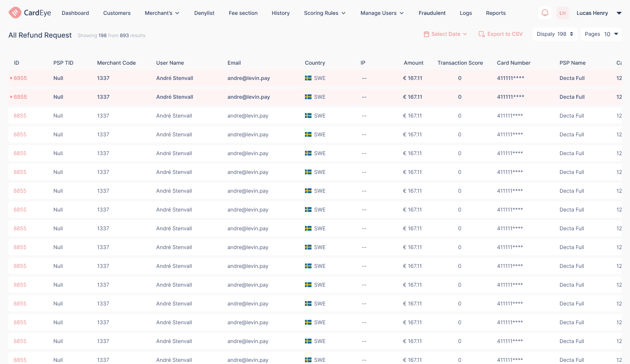630x364 pixels.
Task: Open the Pages 10 dropdown
Action: (x=616, y=34)
